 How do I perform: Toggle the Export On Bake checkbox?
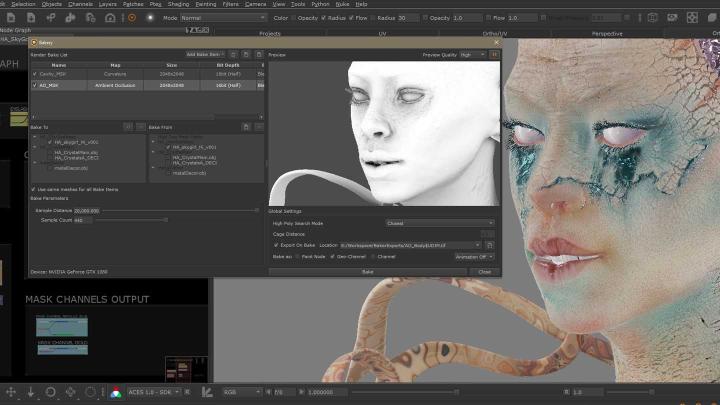276,244
